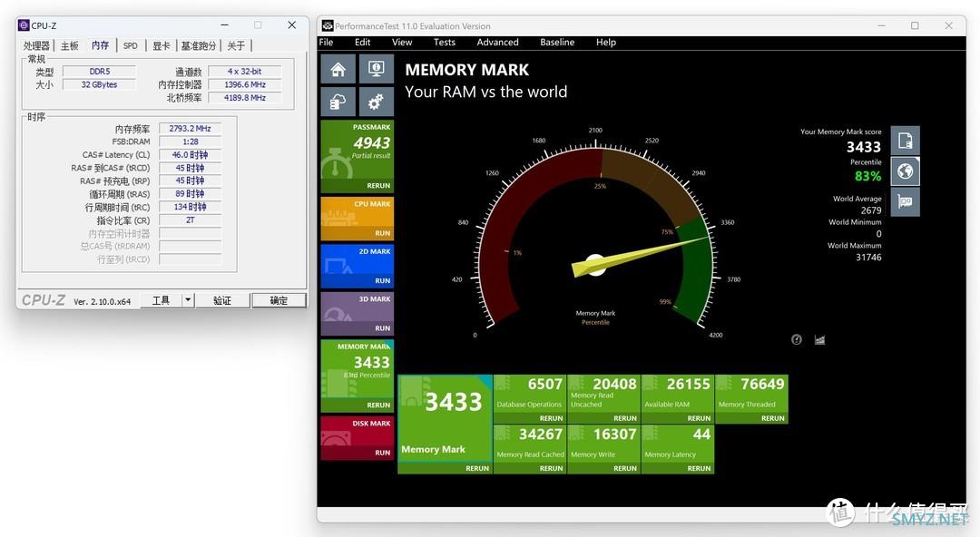The width and height of the screenshot is (980, 537).
Task: Click the 83% percentile value
Action: pyautogui.click(x=868, y=176)
